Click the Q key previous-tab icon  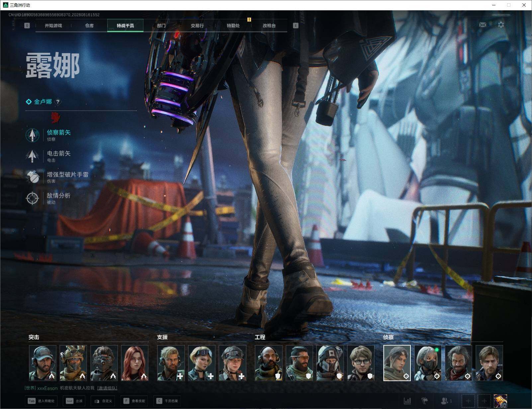27,26
